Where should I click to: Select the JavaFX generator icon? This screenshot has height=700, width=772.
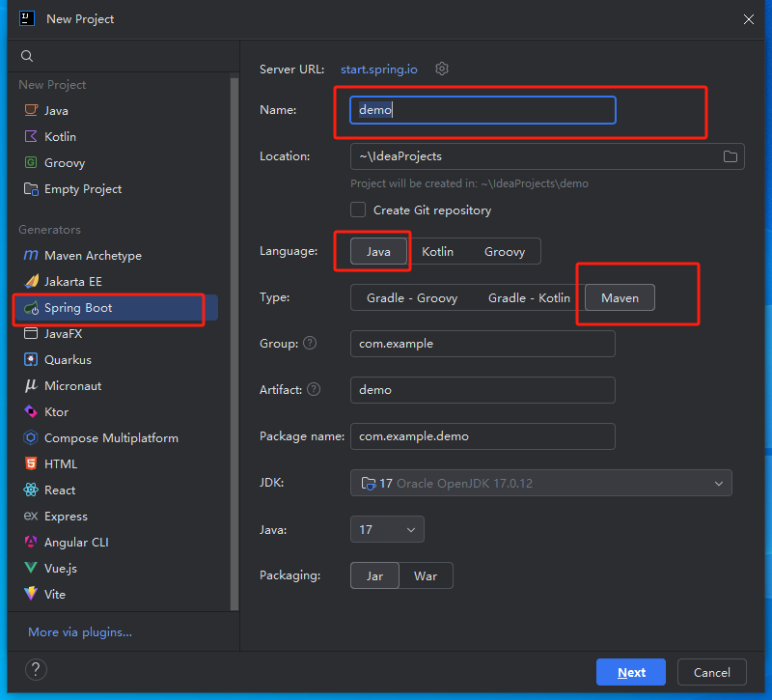tap(31, 333)
